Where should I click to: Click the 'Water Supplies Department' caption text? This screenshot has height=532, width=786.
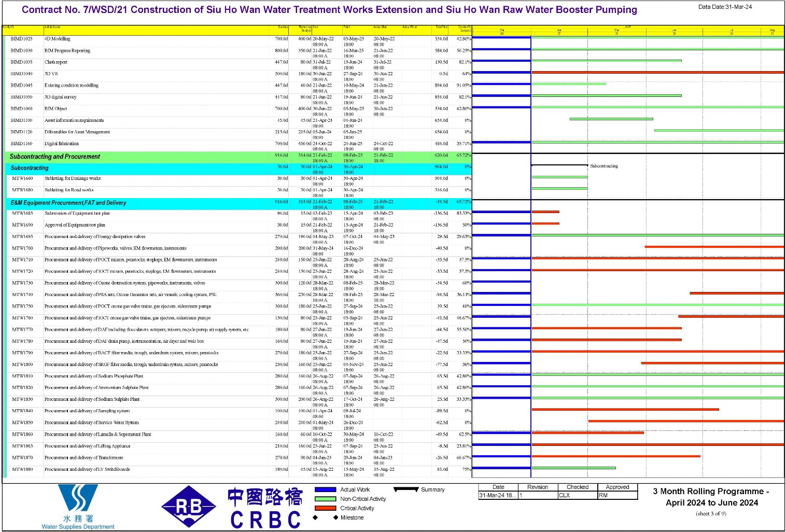point(78,527)
